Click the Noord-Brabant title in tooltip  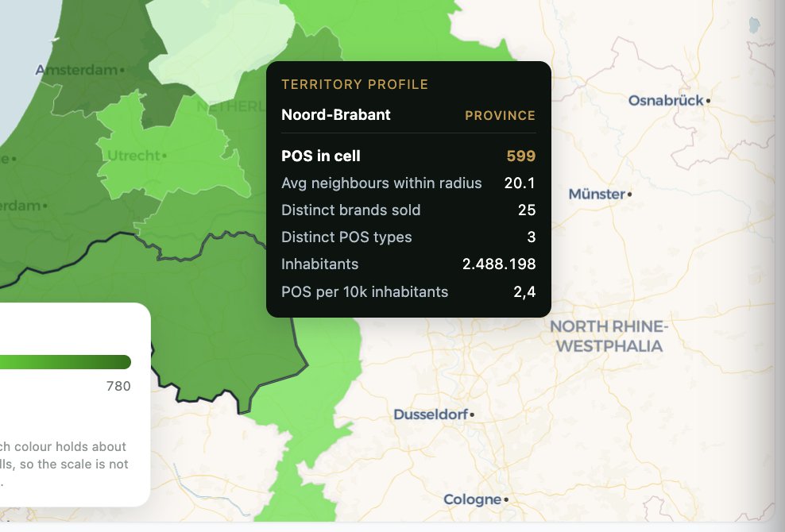tap(336, 114)
